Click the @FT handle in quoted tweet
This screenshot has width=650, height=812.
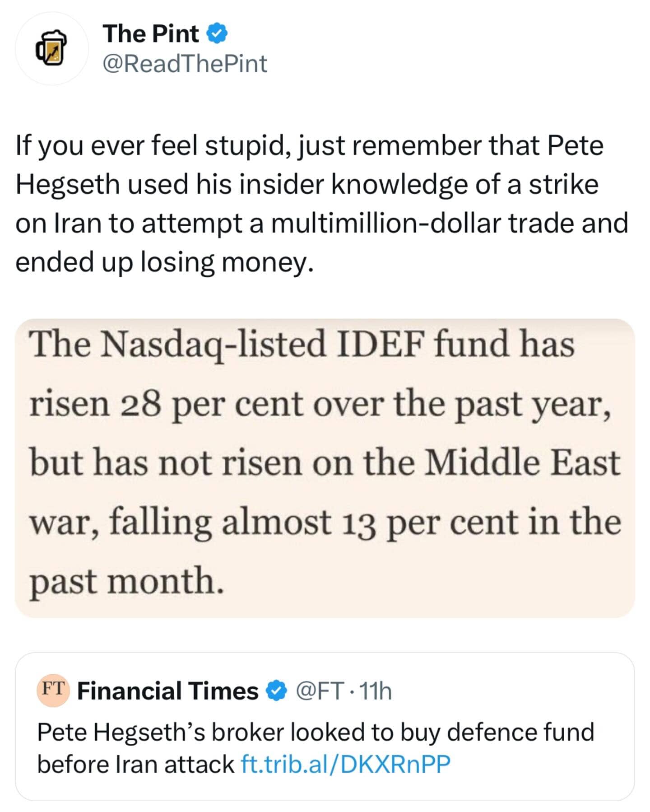318,691
